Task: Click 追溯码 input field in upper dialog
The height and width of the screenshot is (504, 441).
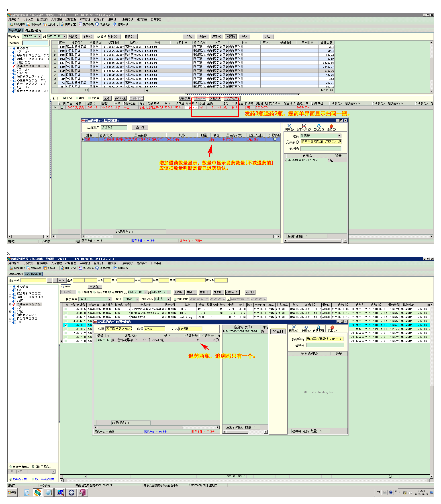Action: (x=321, y=148)
